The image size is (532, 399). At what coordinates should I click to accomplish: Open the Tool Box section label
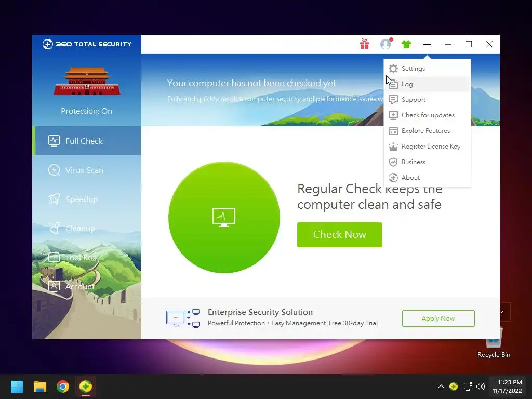click(x=81, y=258)
